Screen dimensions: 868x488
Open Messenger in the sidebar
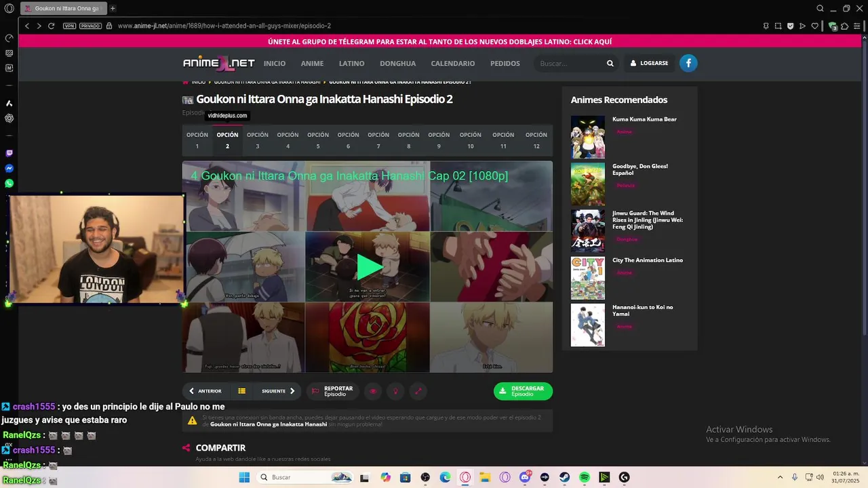coord(9,169)
